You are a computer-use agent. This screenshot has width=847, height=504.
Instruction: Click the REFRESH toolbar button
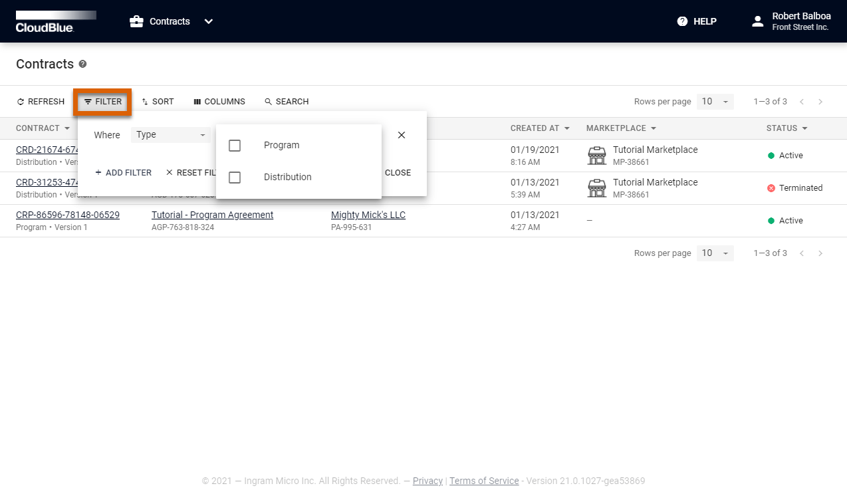click(41, 102)
